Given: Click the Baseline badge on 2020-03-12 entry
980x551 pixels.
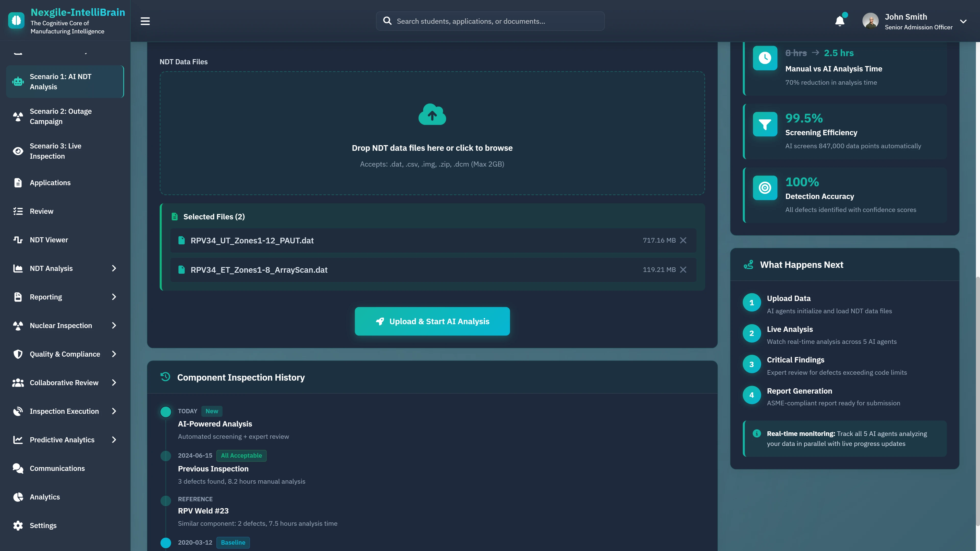Looking at the screenshot, I should coord(233,542).
